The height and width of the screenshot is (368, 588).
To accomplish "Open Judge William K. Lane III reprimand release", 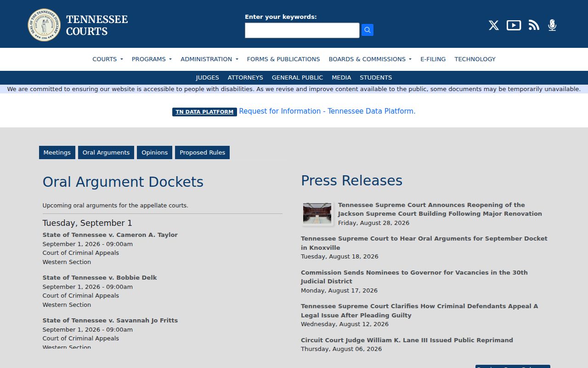I will (x=407, y=340).
